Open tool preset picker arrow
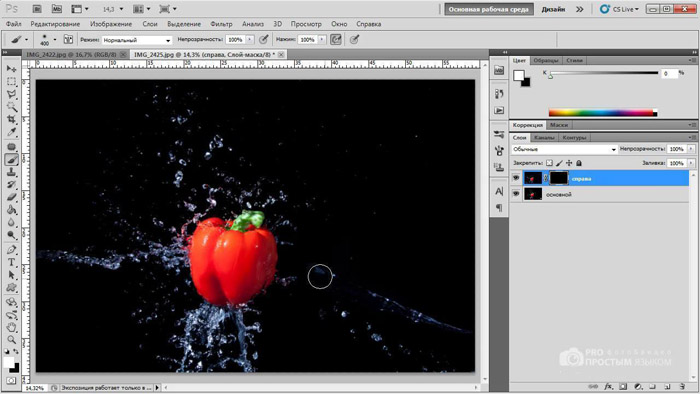Viewport: 700px width, 394px height. [26, 40]
